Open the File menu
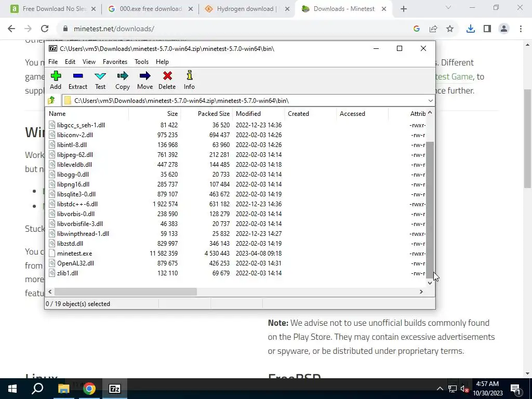 click(53, 62)
